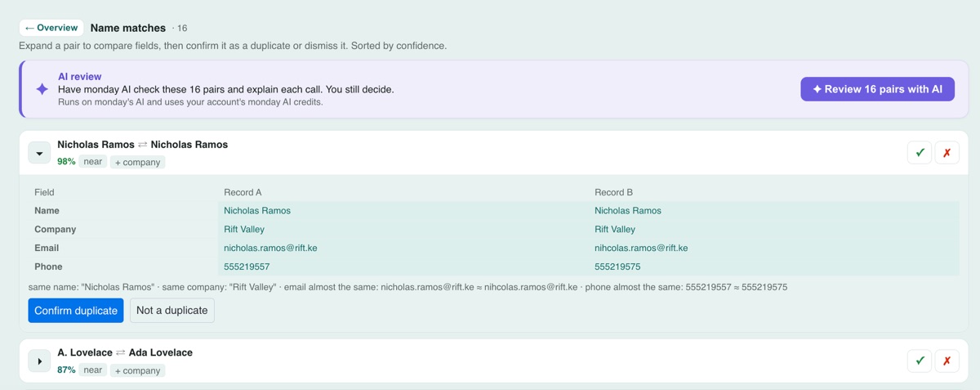Click the Email field label
The width and height of the screenshot is (980, 390).
click(47, 248)
